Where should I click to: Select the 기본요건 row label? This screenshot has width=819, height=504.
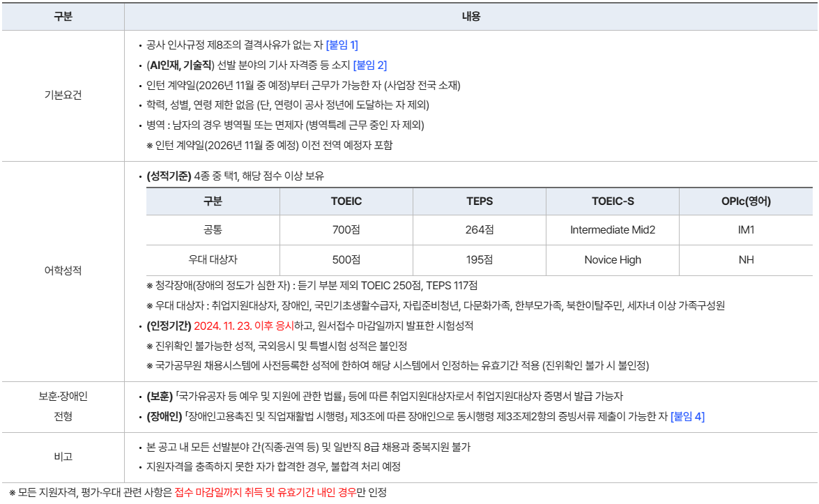click(63, 95)
